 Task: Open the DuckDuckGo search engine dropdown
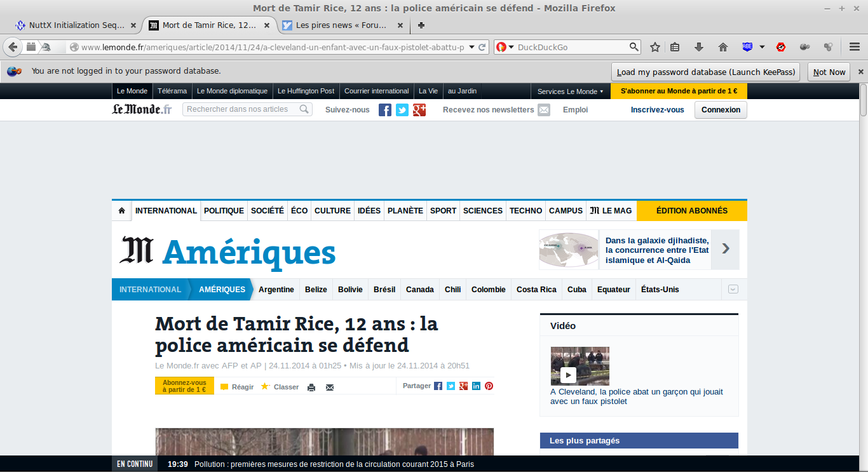505,47
